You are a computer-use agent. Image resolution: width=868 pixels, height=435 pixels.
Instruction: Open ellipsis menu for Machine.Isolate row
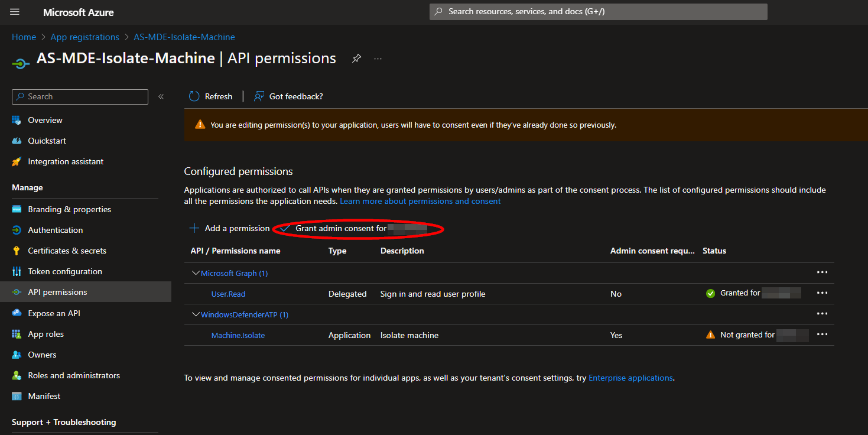(822, 335)
